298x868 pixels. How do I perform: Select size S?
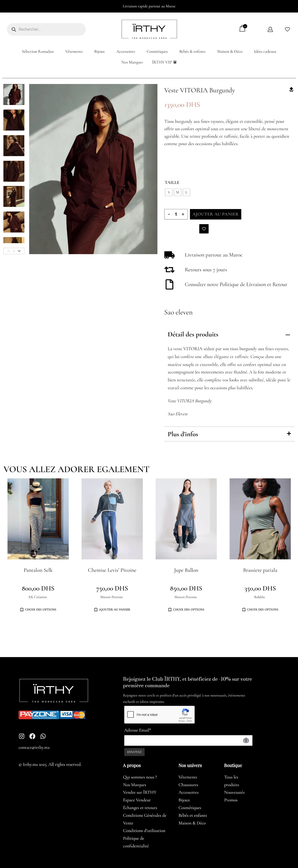(168, 192)
